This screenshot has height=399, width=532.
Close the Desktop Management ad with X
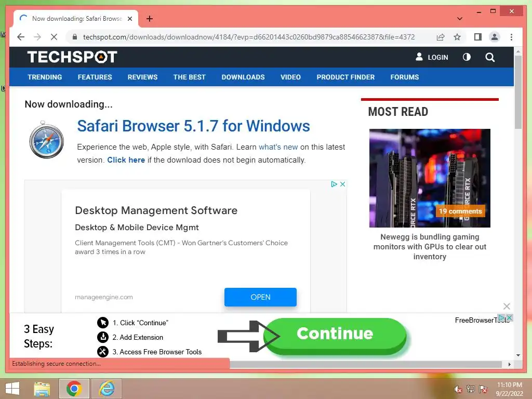pyautogui.click(x=343, y=184)
